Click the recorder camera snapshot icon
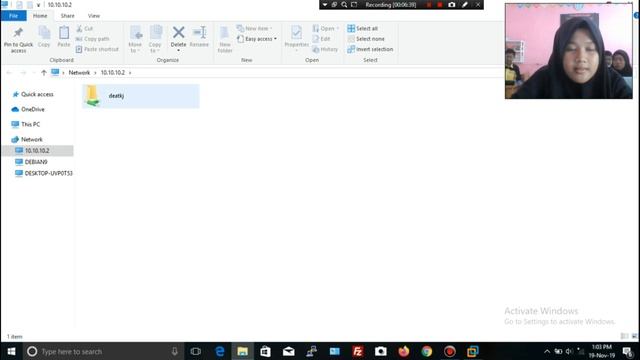 click(x=451, y=5)
